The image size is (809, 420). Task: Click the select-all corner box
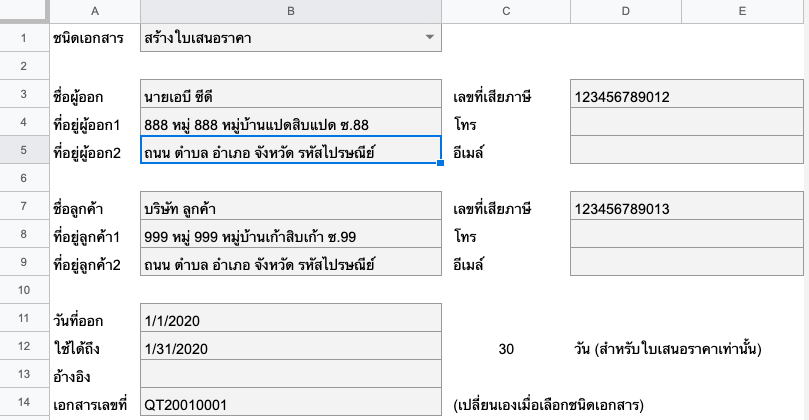(x=24, y=11)
